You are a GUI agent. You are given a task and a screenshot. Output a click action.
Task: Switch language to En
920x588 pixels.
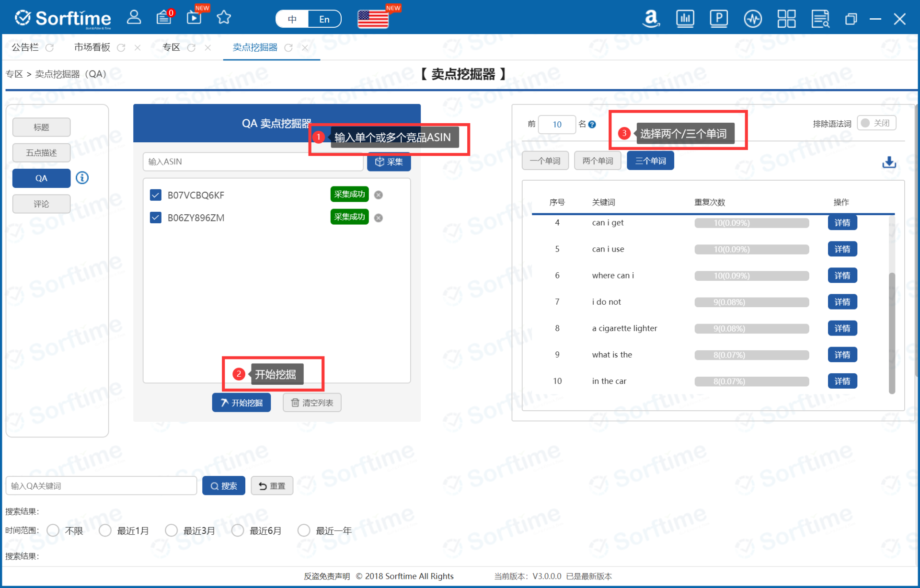(x=324, y=19)
